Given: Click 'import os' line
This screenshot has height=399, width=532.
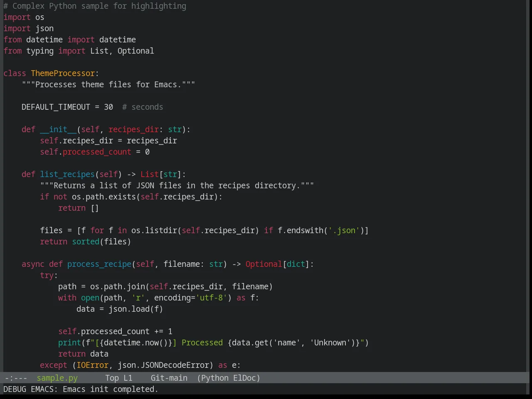Looking at the screenshot, I should [24, 17].
